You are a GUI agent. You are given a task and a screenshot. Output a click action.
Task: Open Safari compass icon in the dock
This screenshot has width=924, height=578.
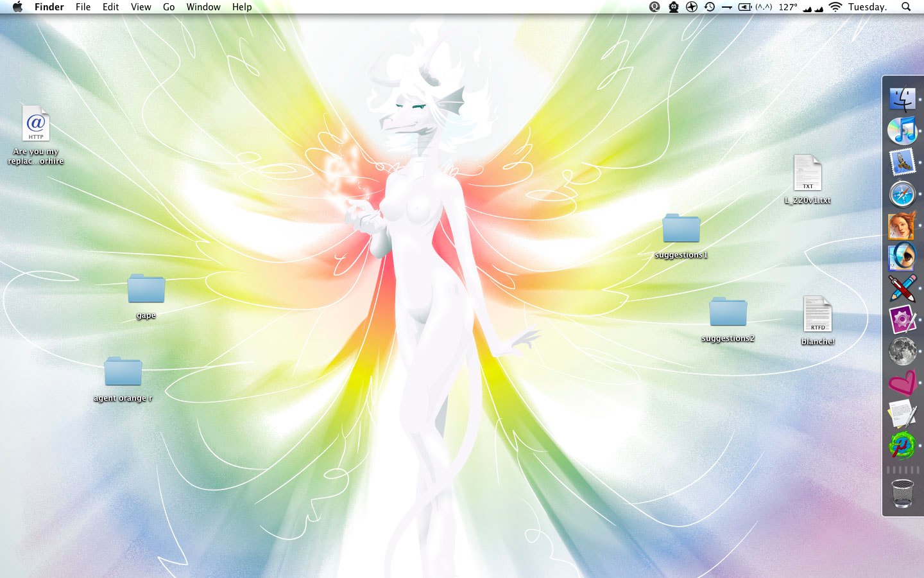(902, 194)
